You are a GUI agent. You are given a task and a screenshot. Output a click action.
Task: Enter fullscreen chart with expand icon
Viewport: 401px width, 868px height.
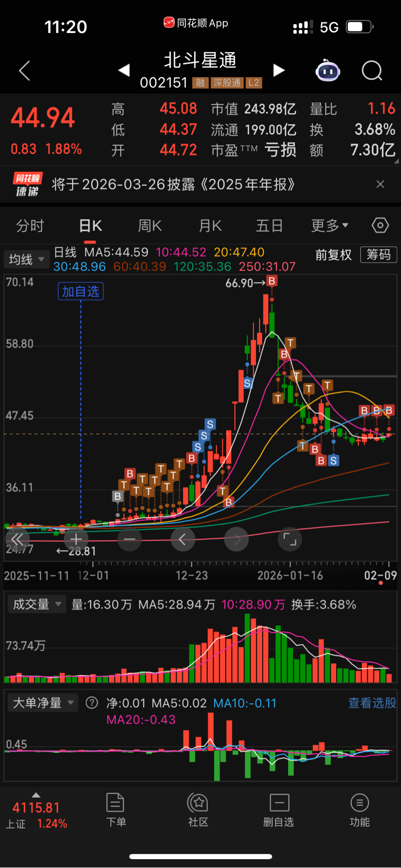click(290, 539)
